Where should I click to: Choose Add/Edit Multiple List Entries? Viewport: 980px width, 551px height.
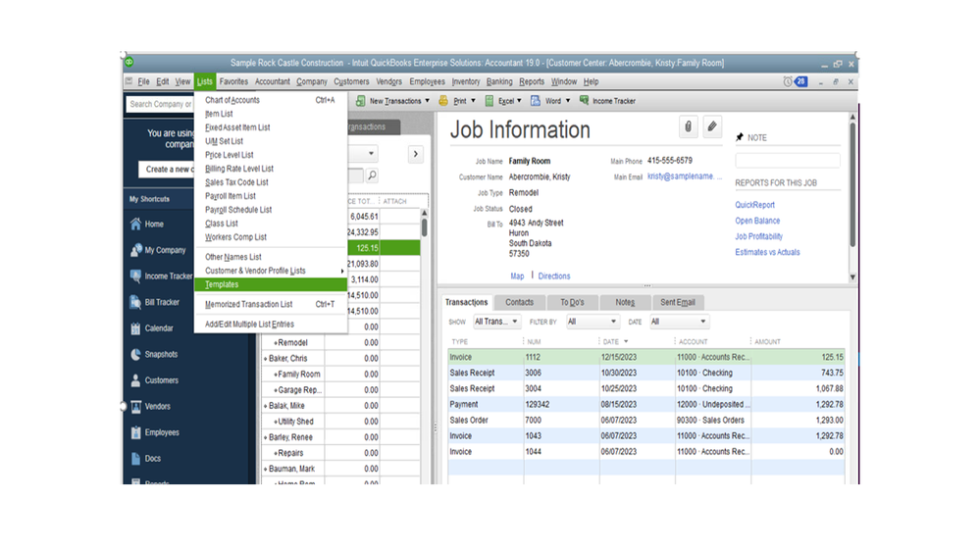pyautogui.click(x=271, y=325)
